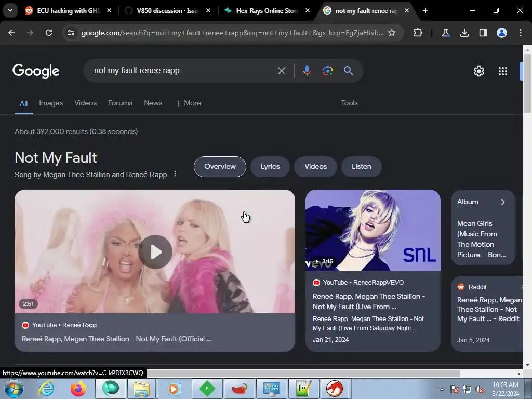Select the Videos results tab
Viewport: 532px width, 399px height.
point(86,103)
